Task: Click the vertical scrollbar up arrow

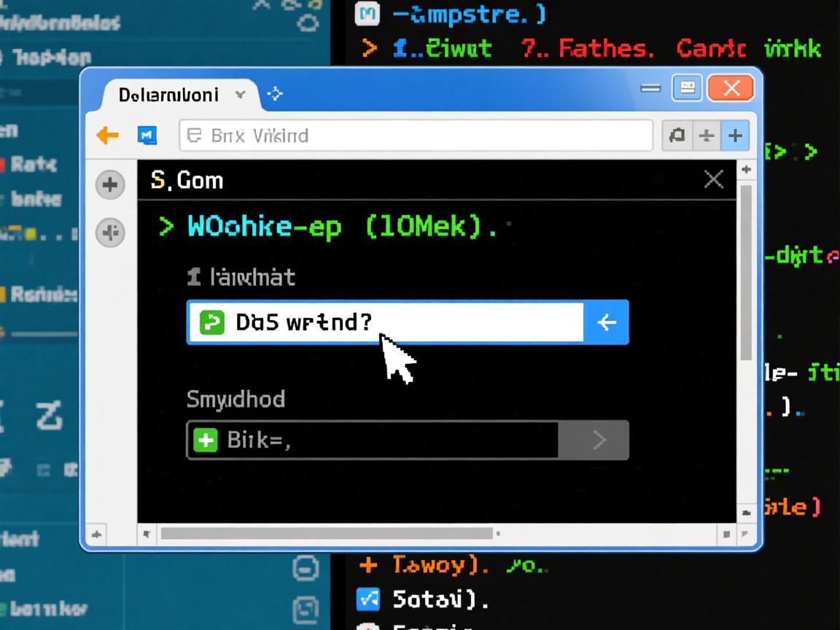Action: click(x=746, y=170)
